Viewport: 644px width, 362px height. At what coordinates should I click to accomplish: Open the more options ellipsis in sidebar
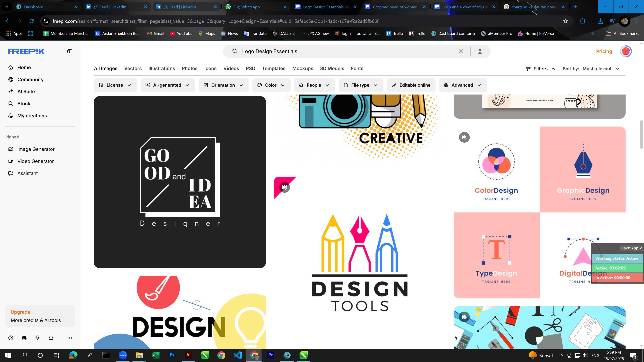click(x=70, y=338)
